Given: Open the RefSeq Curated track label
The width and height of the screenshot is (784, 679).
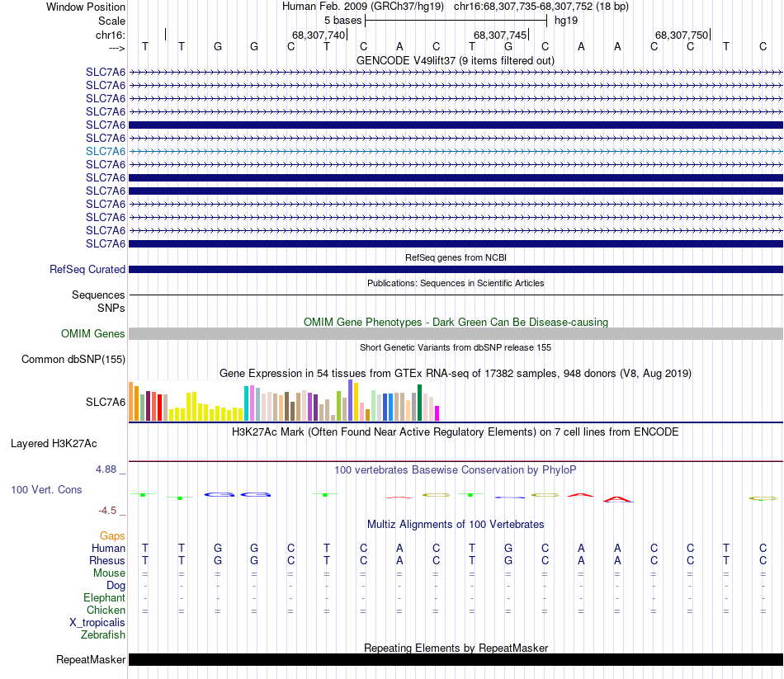Looking at the screenshot, I should (x=87, y=269).
